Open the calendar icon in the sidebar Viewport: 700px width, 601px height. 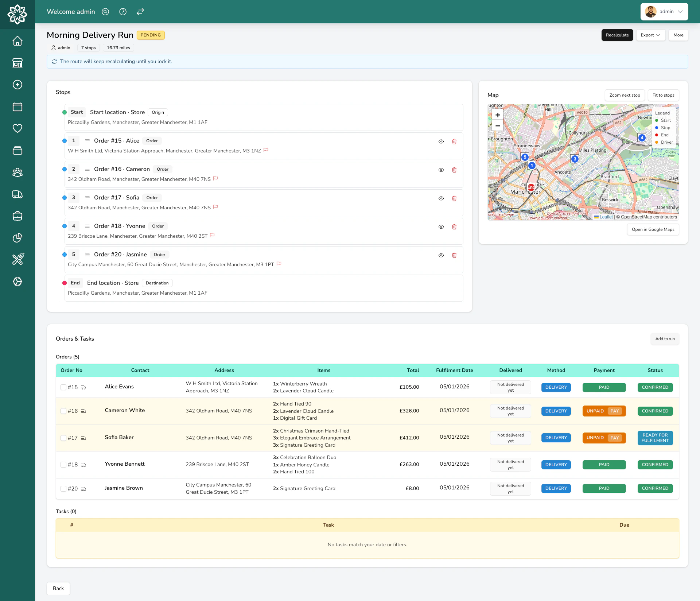(17, 106)
